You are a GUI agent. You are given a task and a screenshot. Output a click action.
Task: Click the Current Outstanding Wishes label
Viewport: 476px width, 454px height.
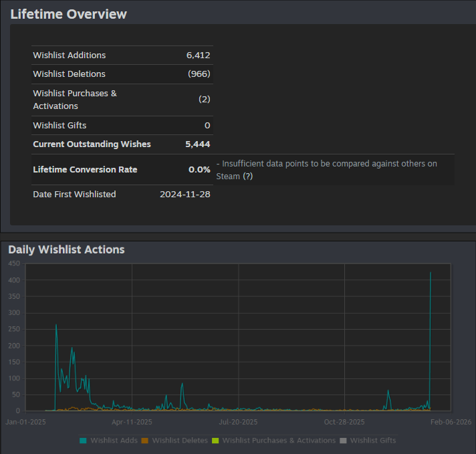(x=92, y=144)
